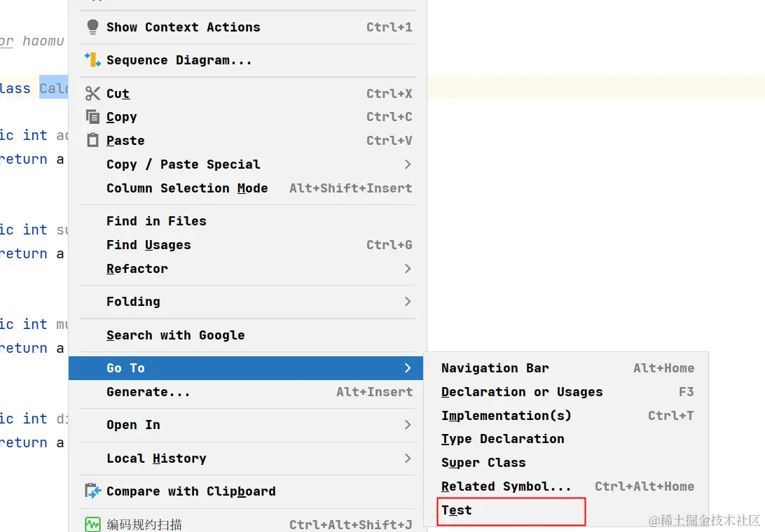Image resolution: width=765 pixels, height=532 pixels.
Task: Expand the Open In submenu arrow
Action: pos(408,425)
